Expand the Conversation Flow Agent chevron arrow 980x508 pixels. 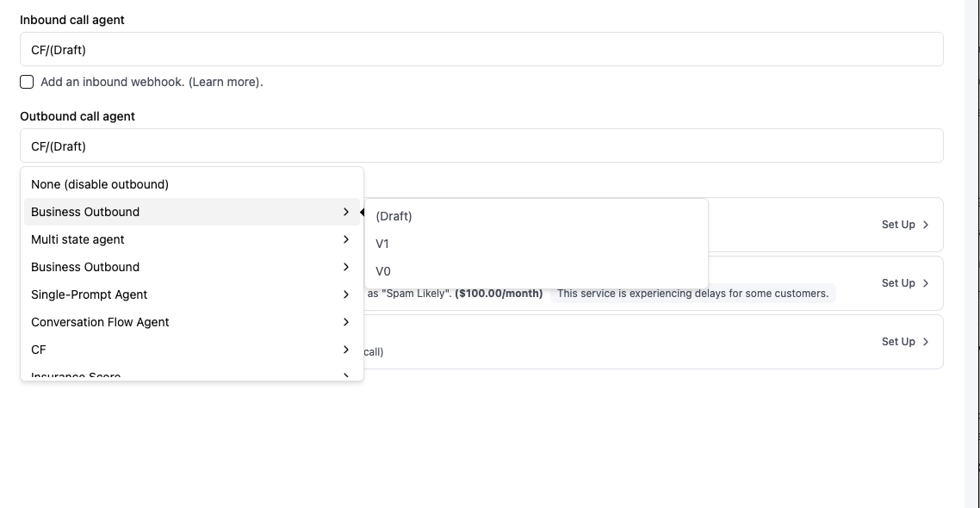(x=346, y=322)
